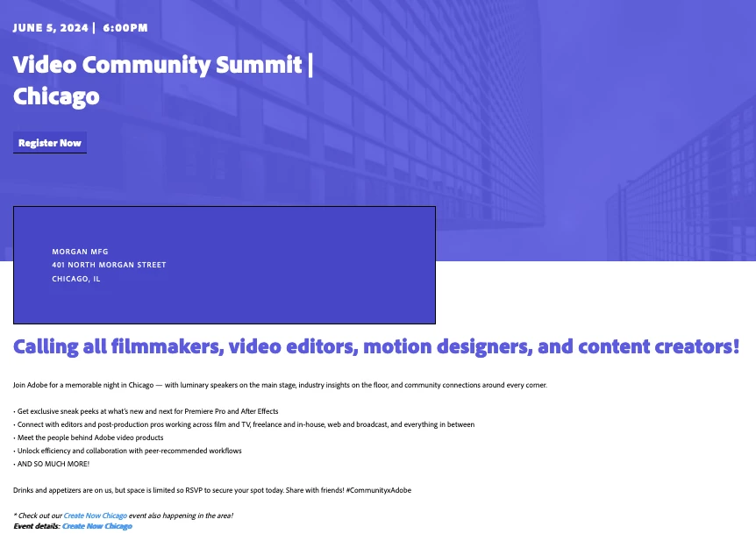Screen dimensions: 756x555
Task: Click the '#CommunityxAdobe' hashtag text
Action: pyautogui.click(x=379, y=490)
